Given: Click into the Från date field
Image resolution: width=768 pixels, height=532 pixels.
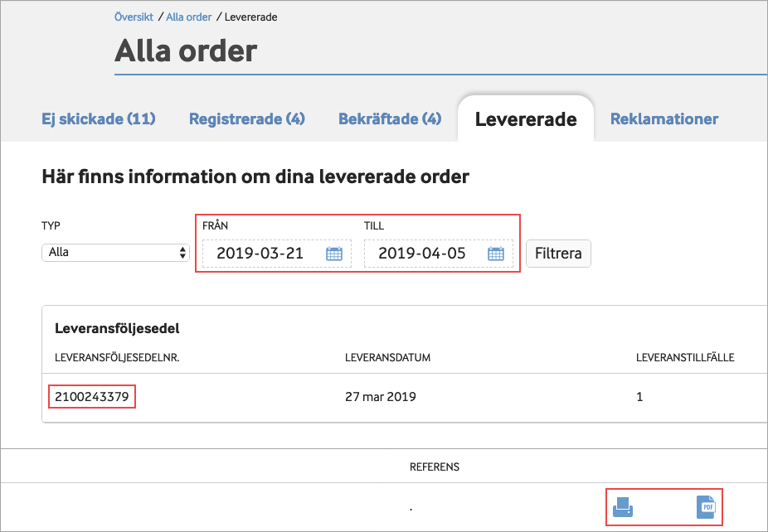Looking at the screenshot, I should (x=260, y=254).
